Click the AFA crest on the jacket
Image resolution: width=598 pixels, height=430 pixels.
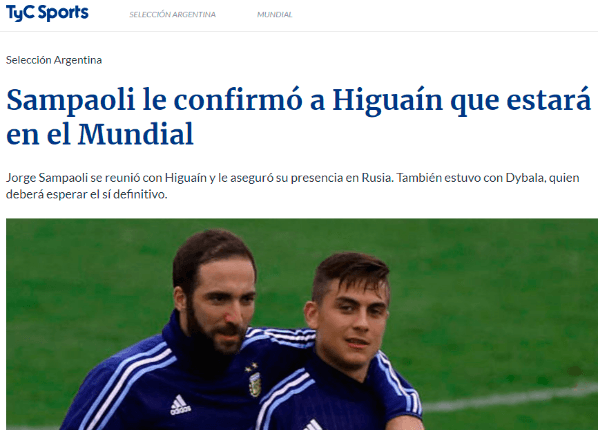click(255, 383)
